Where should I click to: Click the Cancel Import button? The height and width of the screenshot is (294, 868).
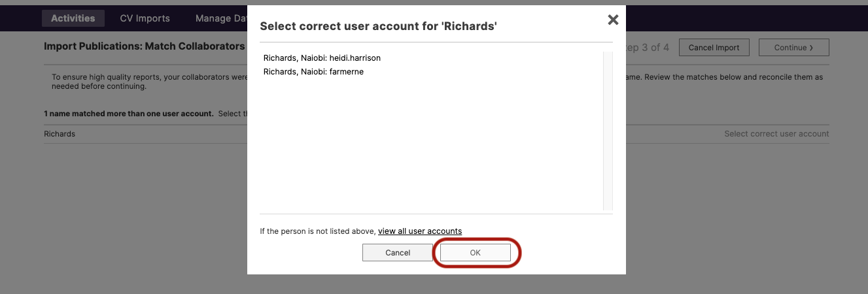(714, 48)
